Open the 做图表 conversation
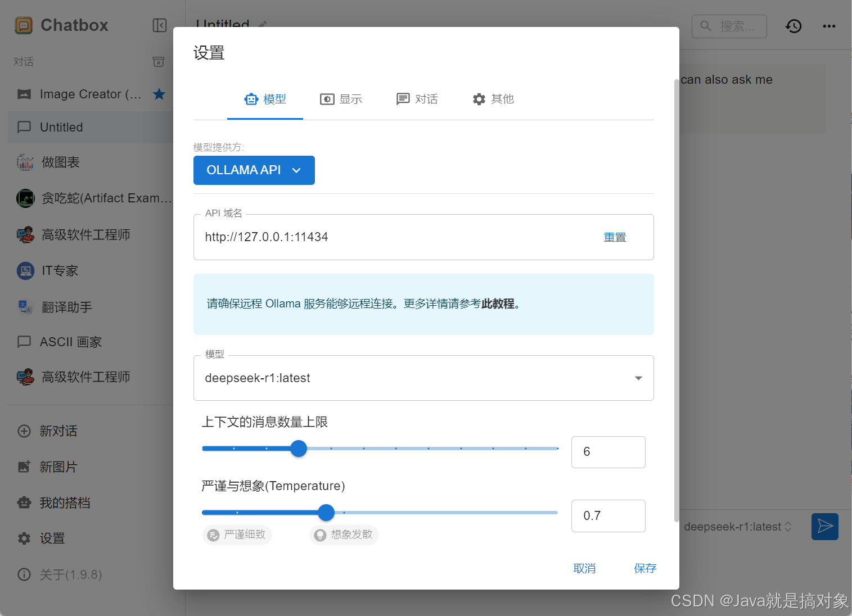The image size is (852, 616). (90, 162)
